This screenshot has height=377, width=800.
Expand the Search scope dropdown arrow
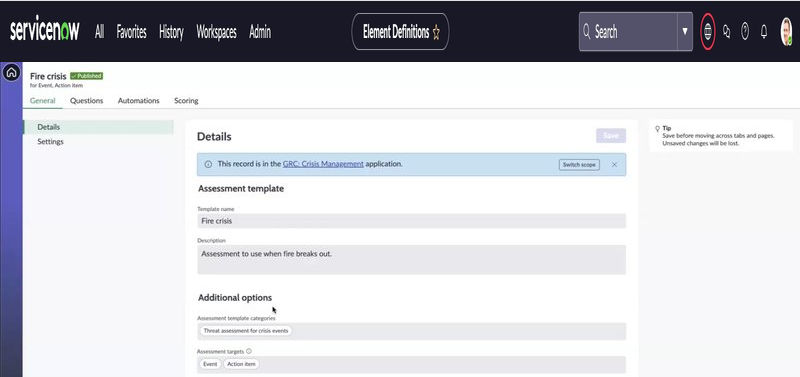point(685,32)
